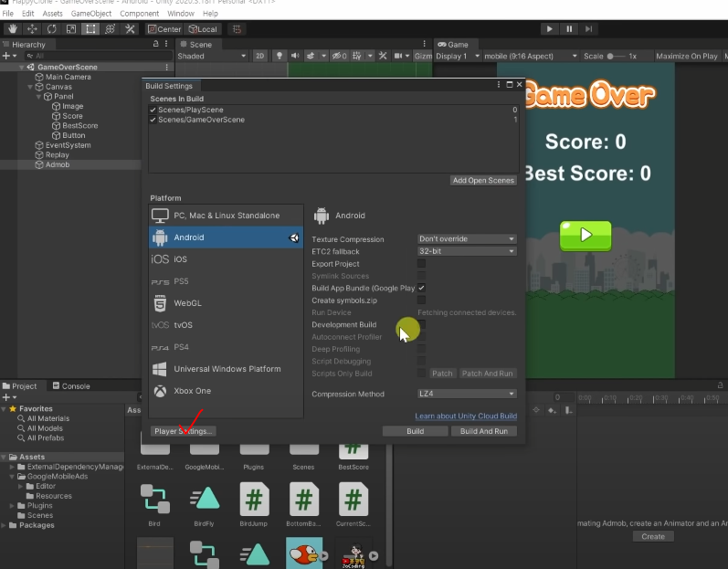
Task: Click the Build button
Action: pos(415,431)
